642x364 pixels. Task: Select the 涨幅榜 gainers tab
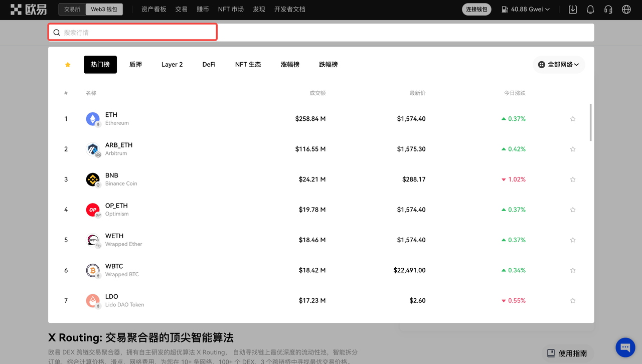pos(290,65)
